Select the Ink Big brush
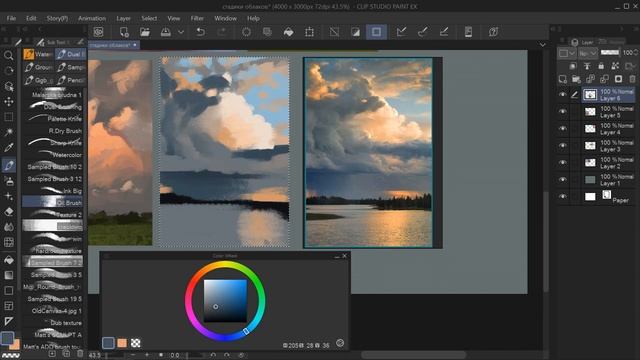This screenshot has width=640, height=360. tap(53, 191)
